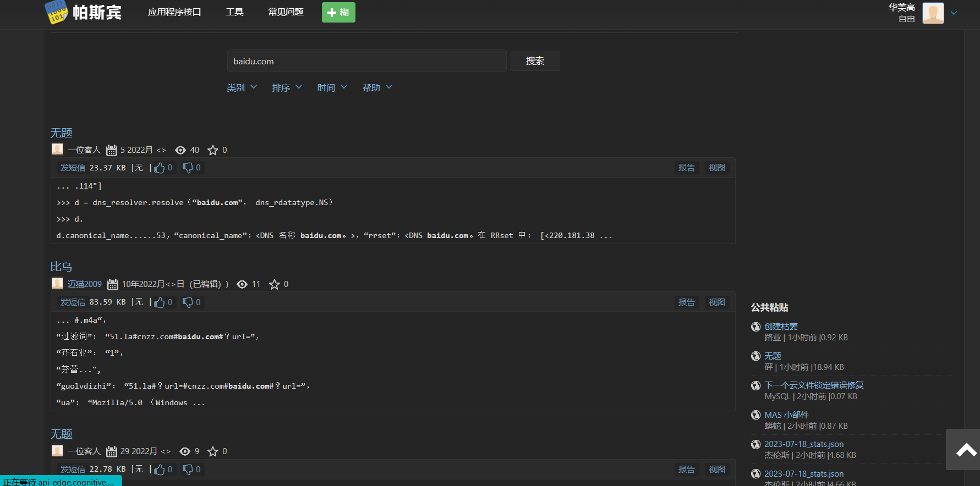Expand the 类别 filter dropdown
The width and height of the screenshot is (980, 486).
pos(242,87)
